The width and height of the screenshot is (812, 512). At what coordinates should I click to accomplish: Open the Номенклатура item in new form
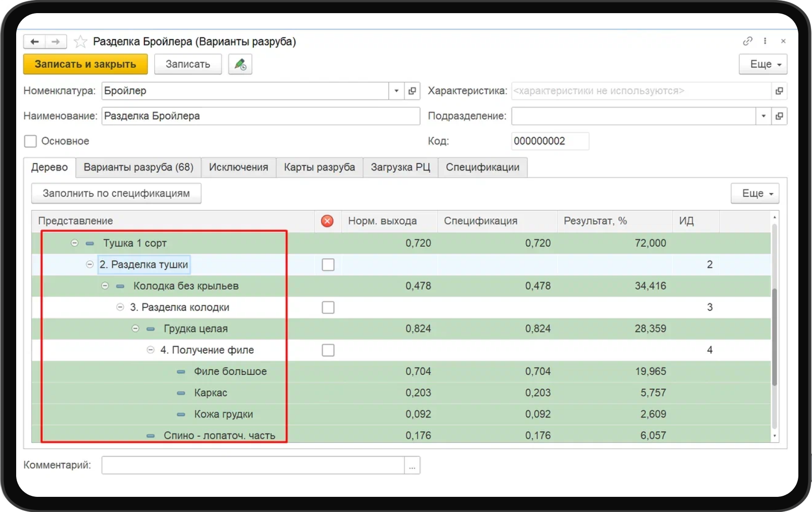click(412, 91)
